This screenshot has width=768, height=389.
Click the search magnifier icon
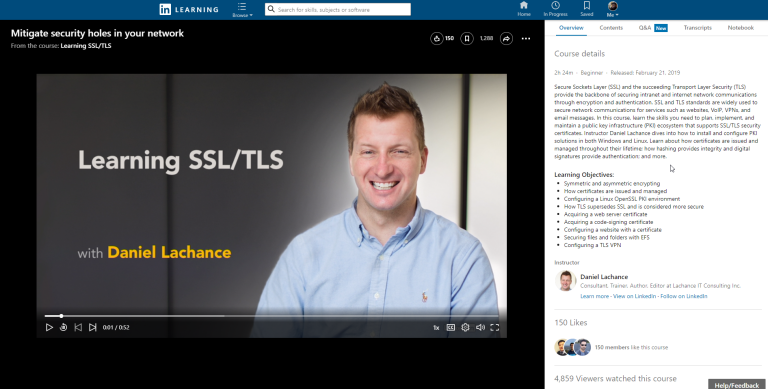point(271,9)
